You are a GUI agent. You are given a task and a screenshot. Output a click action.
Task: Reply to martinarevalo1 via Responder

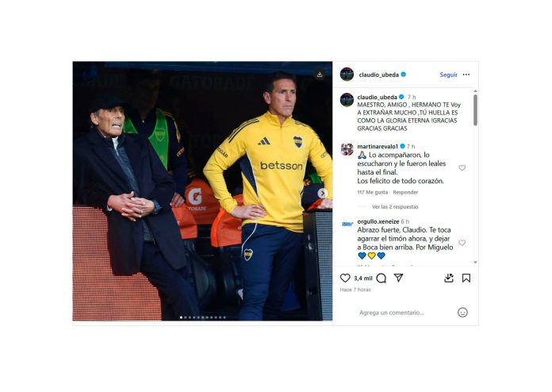[x=405, y=192]
